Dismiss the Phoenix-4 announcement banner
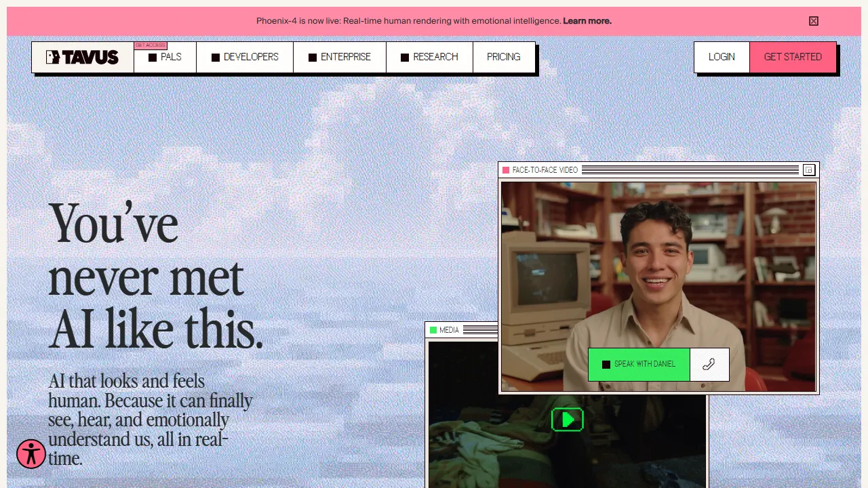 tap(814, 21)
